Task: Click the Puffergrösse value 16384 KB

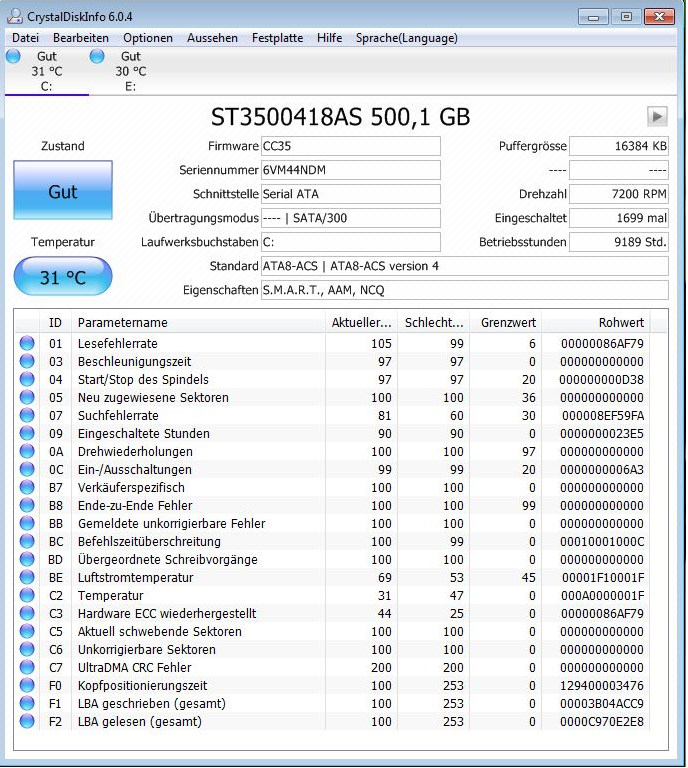Action: [618, 146]
